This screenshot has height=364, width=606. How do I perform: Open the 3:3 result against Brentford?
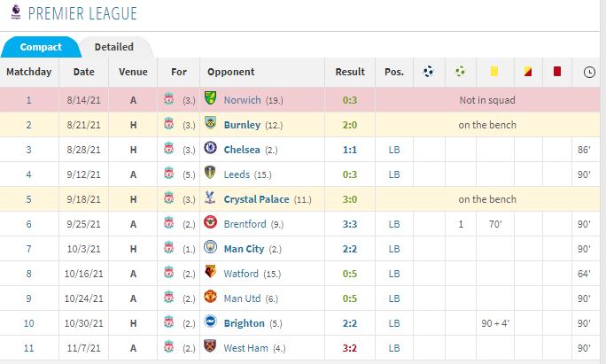coord(349,224)
